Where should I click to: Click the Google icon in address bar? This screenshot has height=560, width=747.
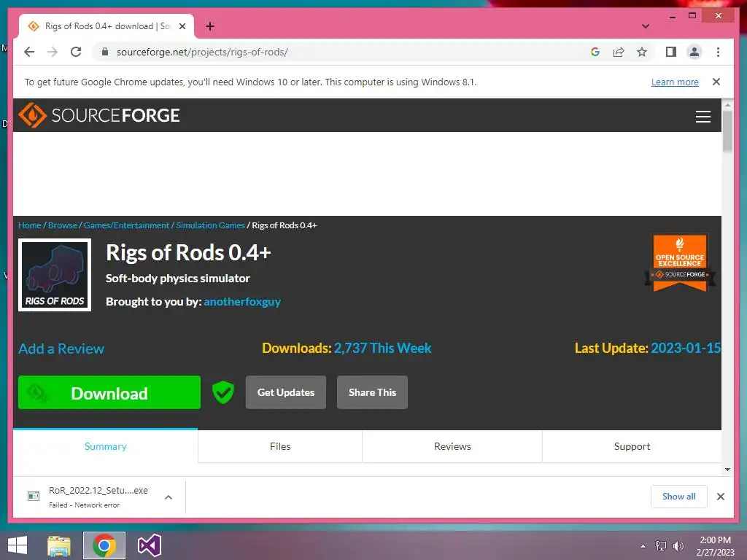(595, 52)
